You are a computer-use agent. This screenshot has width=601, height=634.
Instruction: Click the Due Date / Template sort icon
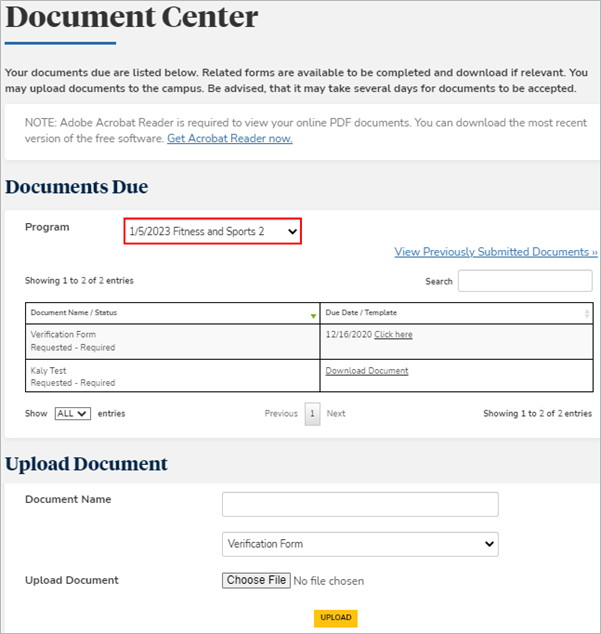(586, 314)
